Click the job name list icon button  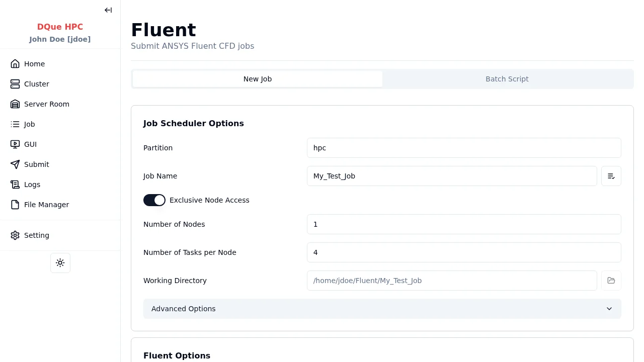[x=611, y=176]
